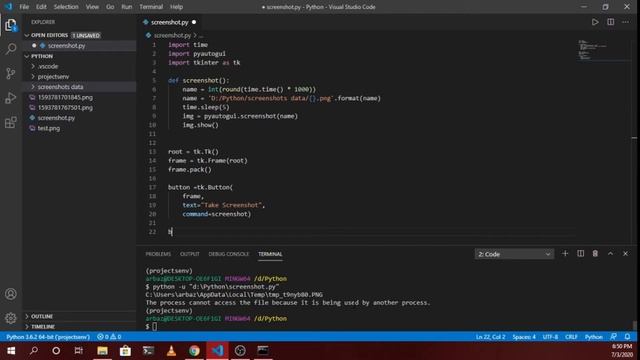Image resolution: width=640 pixels, height=360 pixels.
Task: Launch Chrome from the taskbar
Action: pos(194,351)
